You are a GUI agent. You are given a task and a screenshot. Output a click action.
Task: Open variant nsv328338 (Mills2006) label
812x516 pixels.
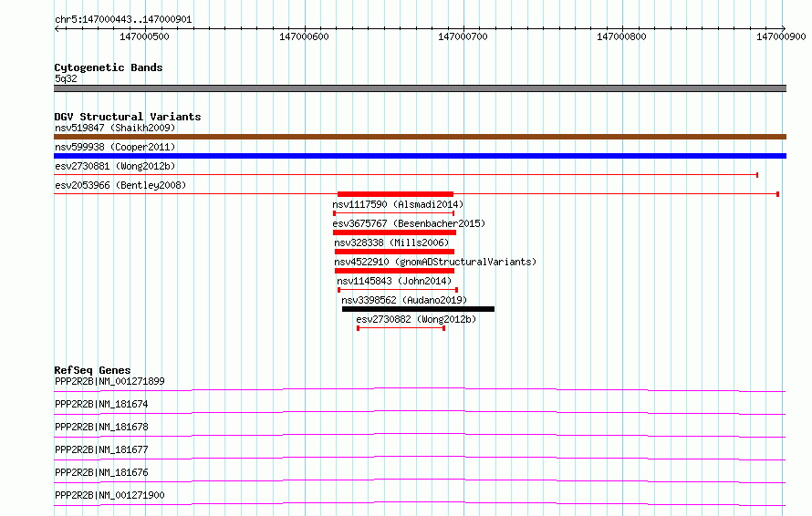(x=391, y=243)
